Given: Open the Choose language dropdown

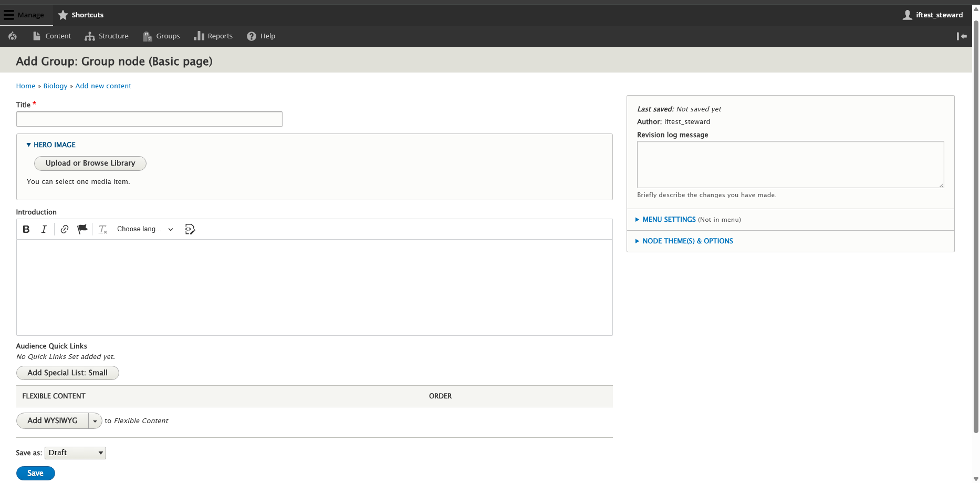Looking at the screenshot, I should pyautogui.click(x=144, y=229).
